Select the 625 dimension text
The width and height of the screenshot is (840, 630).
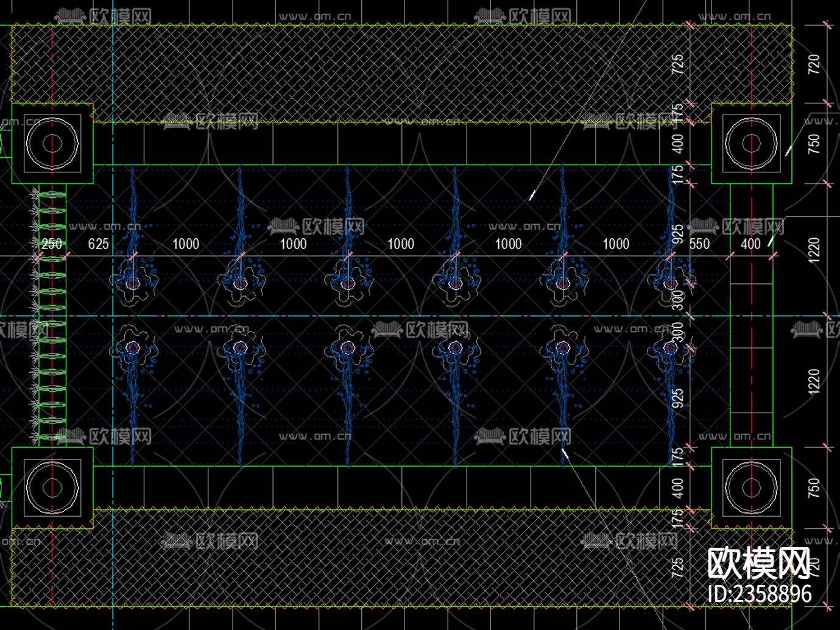pos(98,244)
